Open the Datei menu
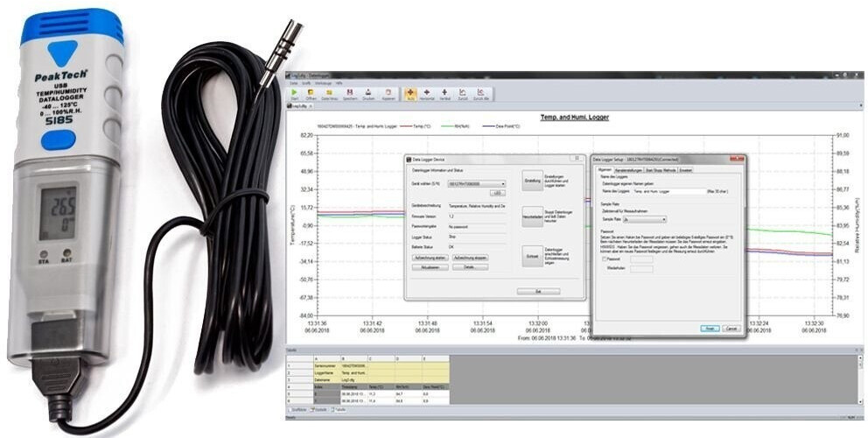This screenshot has width=868, height=438. coord(295,82)
